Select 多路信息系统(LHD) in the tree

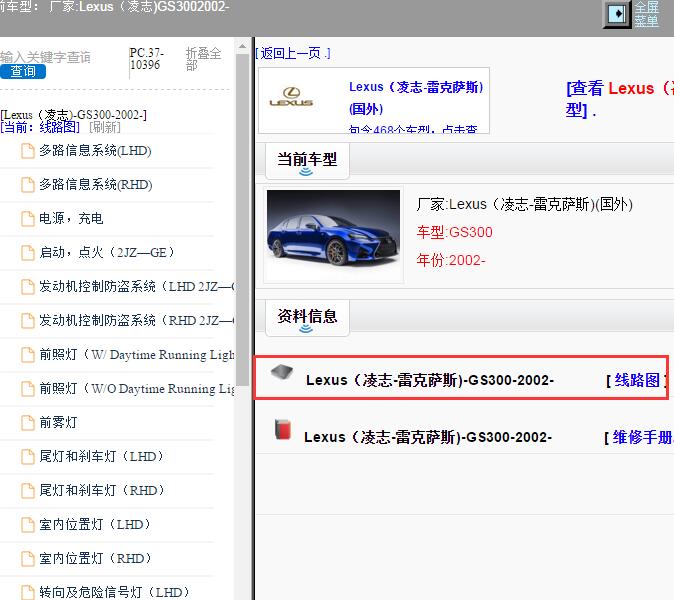click(x=95, y=151)
